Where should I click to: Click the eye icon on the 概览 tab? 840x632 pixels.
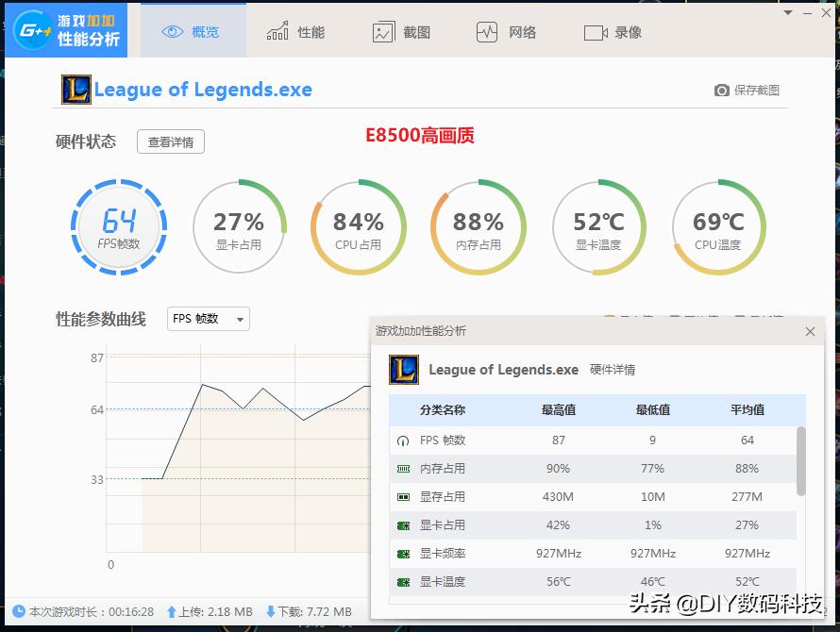[172, 30]
